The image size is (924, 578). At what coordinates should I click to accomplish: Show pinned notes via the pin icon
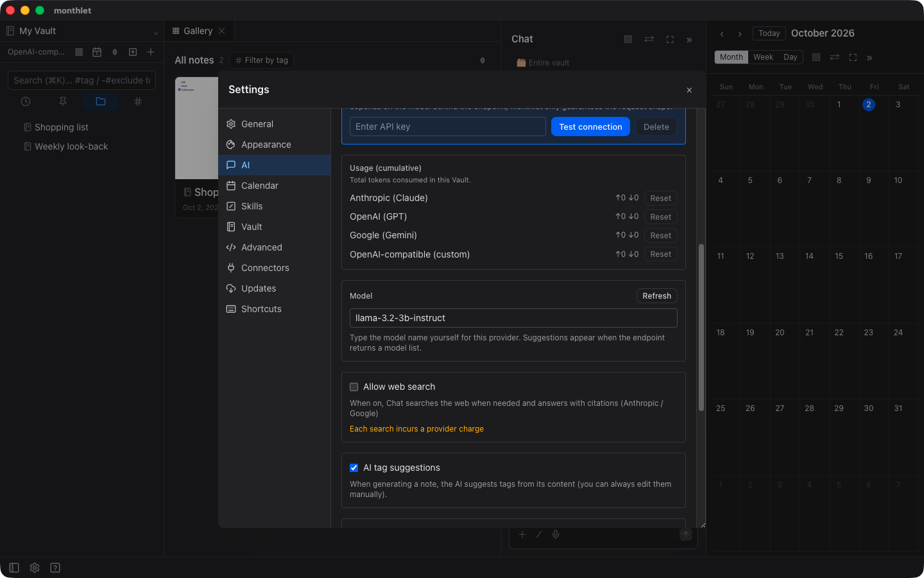point(63,101)
